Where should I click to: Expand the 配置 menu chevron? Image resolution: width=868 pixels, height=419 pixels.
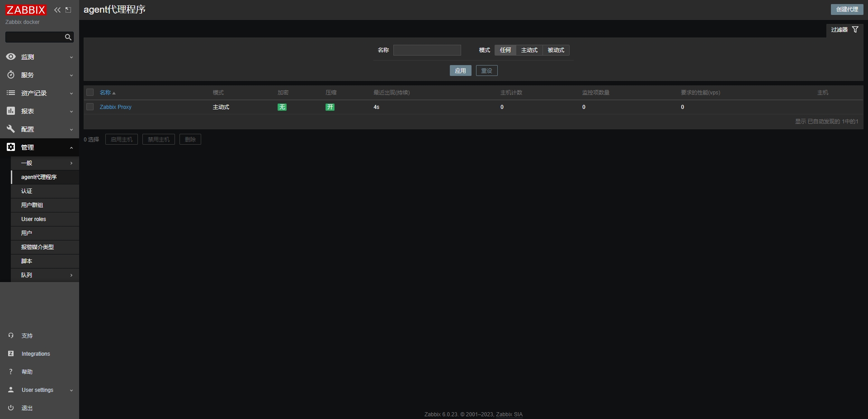[x=71, y=130]
